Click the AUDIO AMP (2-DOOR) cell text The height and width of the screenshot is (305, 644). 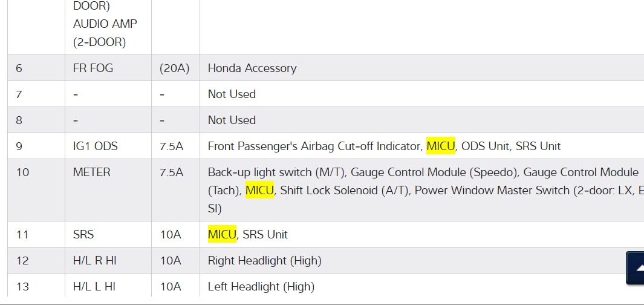click(105, 33)
